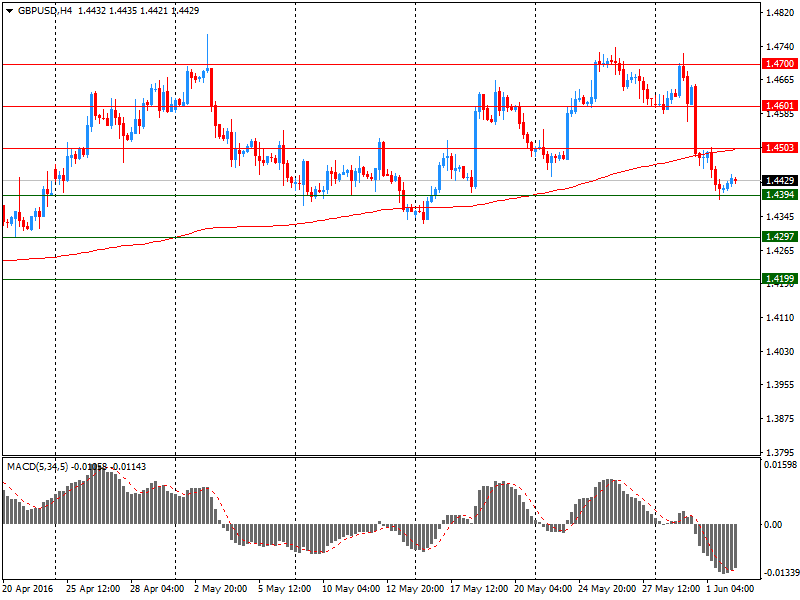800x600 pixels.
Task: Click the 1.4665 price scale label
Action: [x=780, y=80]
